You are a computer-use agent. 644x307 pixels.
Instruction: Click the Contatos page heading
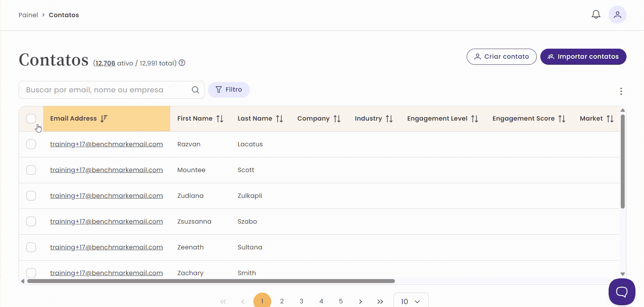pyautogui.click(x=54, y=60)
